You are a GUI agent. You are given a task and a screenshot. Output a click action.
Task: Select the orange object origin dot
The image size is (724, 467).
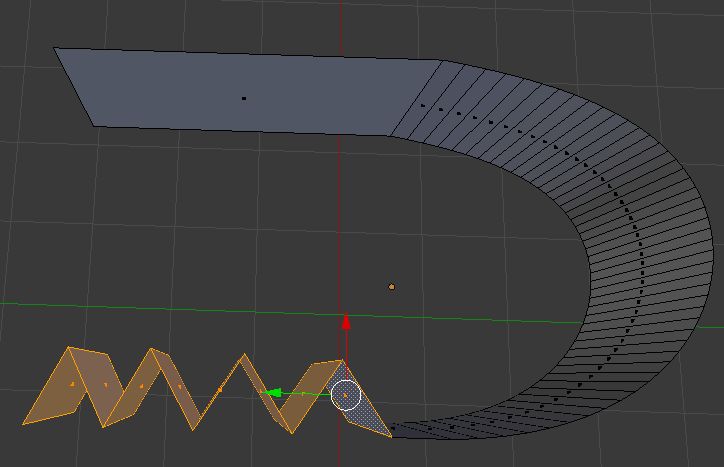392,287
